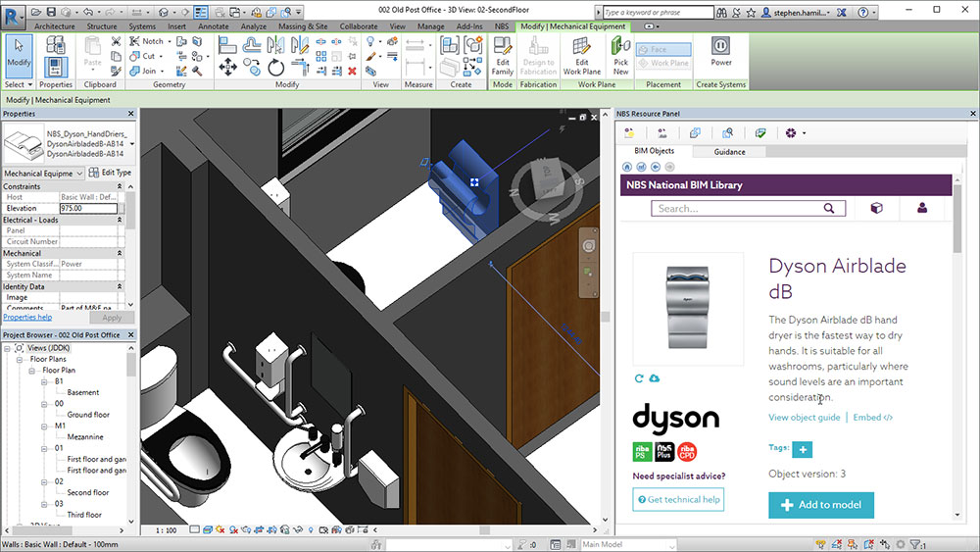Image resolution: width=980 pixels, height=552 pixels.
Task: Click the Copy tool in Modify panel
Action: coord(252,67)
